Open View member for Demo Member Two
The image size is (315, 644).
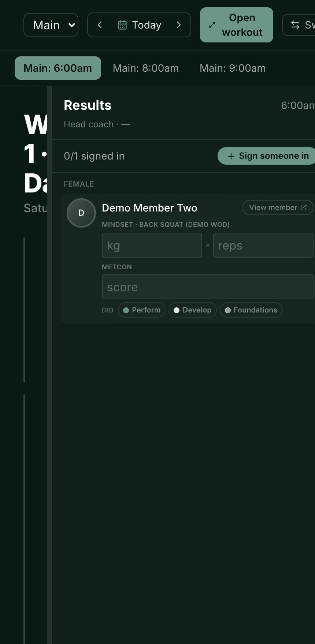pos(278,207)
